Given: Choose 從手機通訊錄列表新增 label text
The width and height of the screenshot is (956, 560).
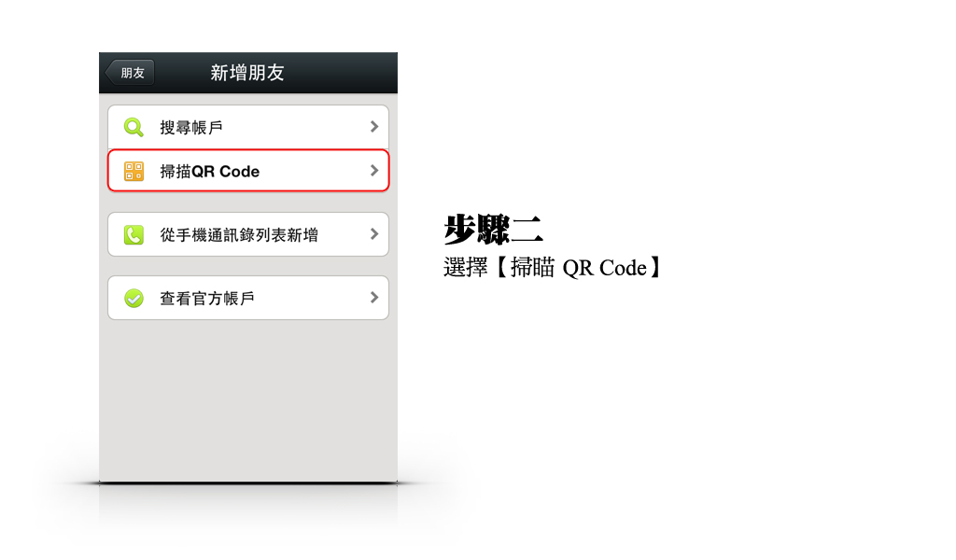Looking at the screenshot, I should point(239,234).
